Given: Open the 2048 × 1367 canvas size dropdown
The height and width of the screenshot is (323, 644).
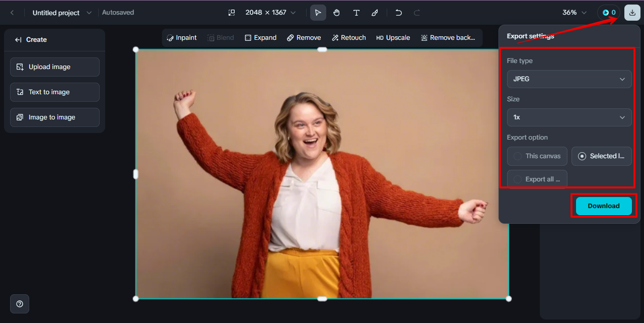Looking at the screenshot, I should point(270,13).
